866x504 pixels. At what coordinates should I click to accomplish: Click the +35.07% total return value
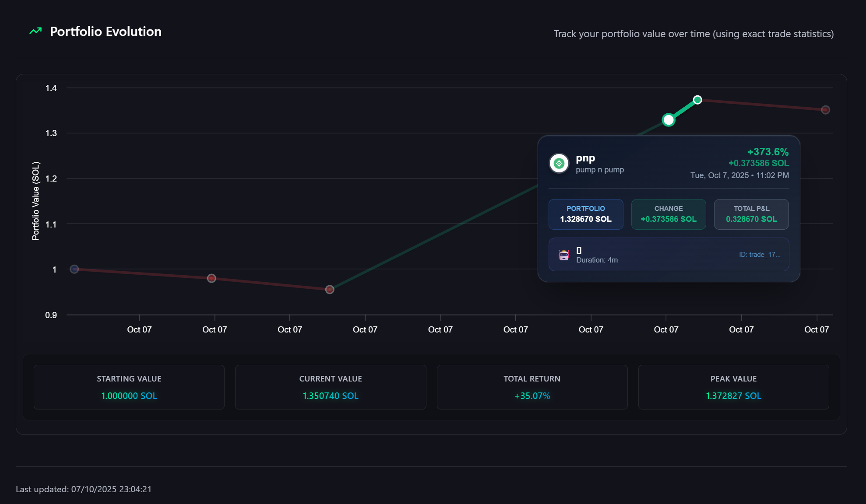[532, 396]
